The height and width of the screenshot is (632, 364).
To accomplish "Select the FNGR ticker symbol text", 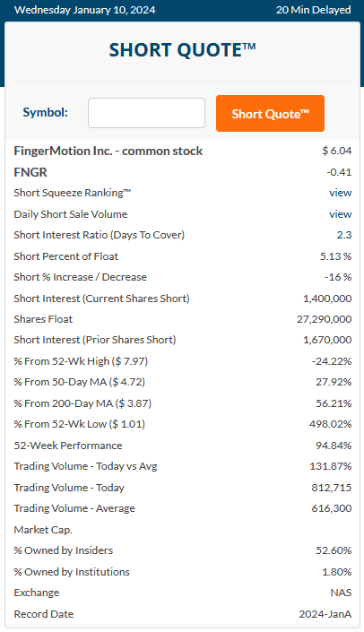I will pos(30,172).
